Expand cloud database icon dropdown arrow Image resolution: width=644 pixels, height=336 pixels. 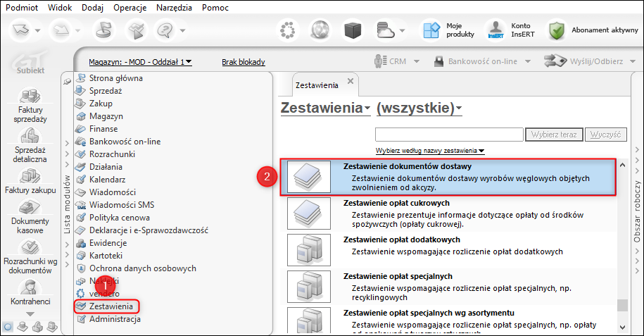402,30
